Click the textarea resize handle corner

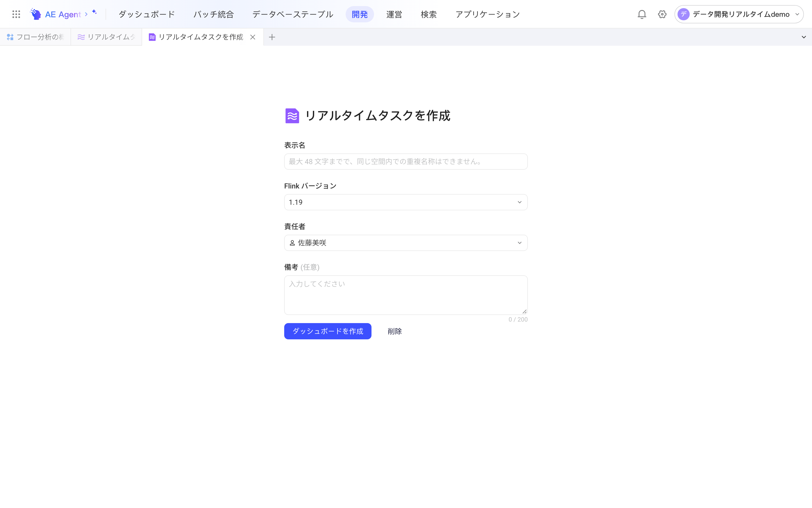(x=525, y=311)
